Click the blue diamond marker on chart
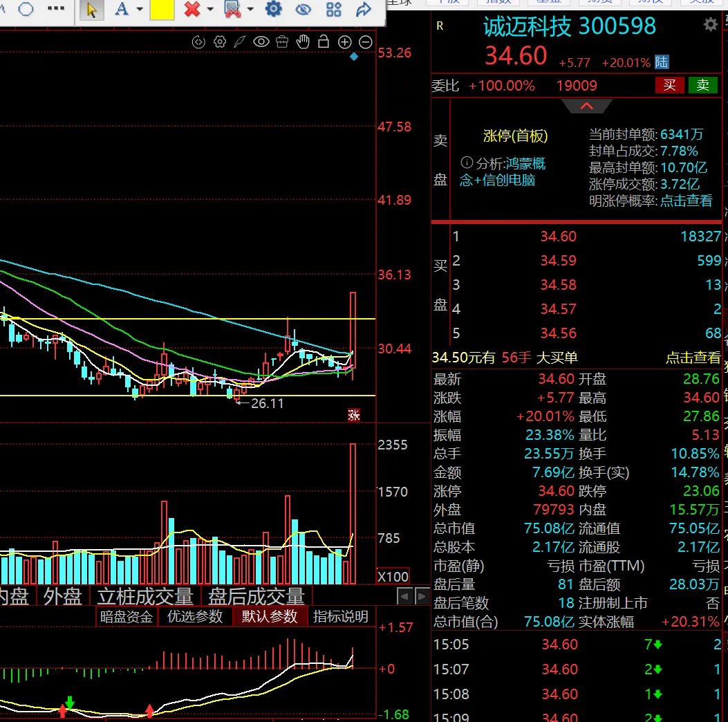This screenshot has width=728, height=722. tap(354, 57)
